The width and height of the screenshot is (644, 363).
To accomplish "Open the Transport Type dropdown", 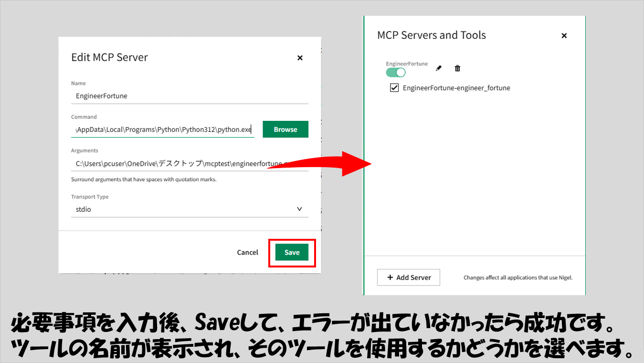I will point(190,209).
